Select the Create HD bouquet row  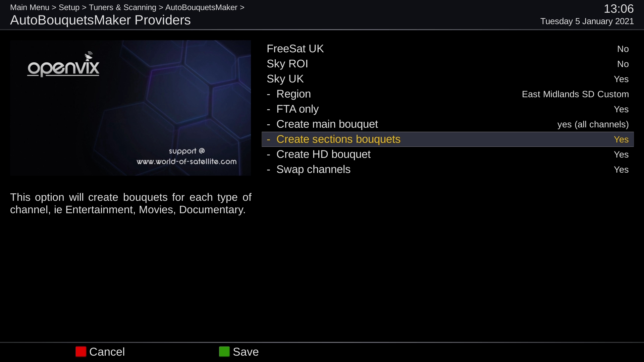(x=448, y=154)
